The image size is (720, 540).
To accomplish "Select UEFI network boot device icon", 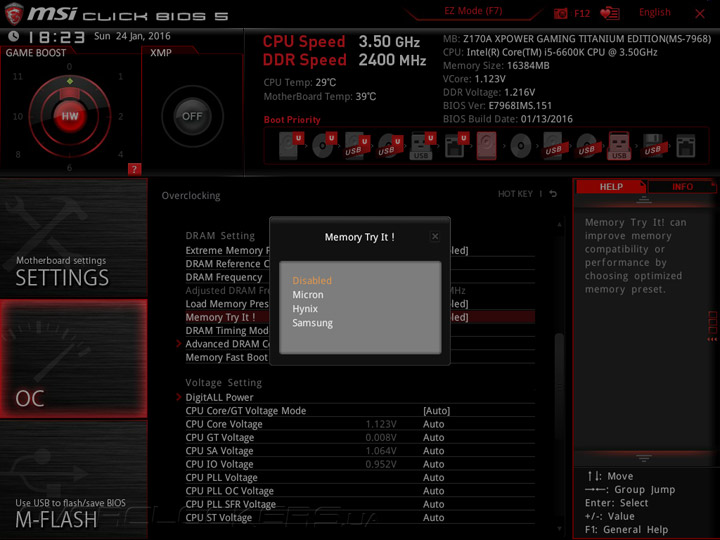I will click(456, 145).
